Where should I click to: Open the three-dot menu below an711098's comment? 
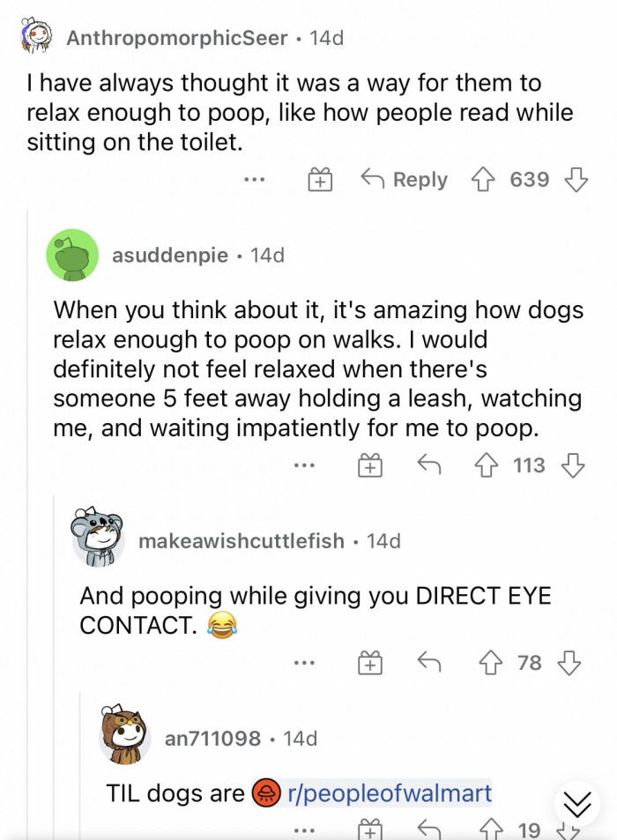(304, 829)
